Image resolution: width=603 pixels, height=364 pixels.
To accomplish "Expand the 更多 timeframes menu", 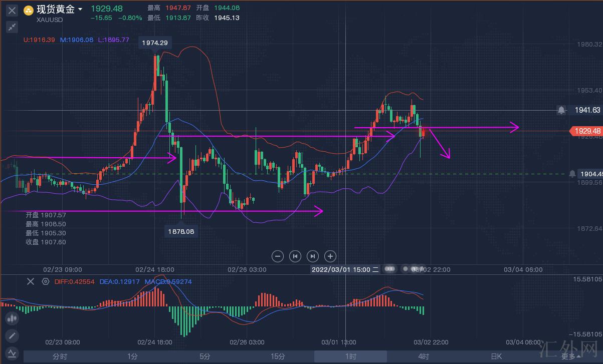I will pyautogui.click(x=571, y=356).
